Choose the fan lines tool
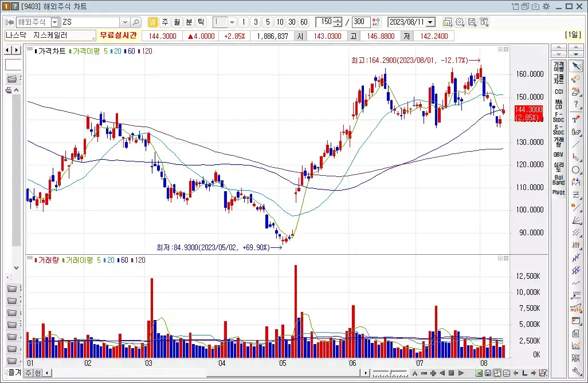 coord(575,220)
